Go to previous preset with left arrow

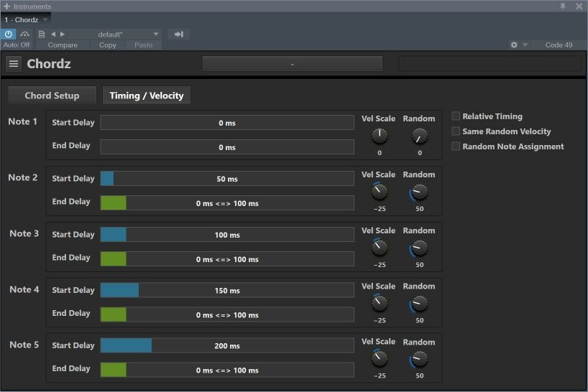[53, 34]
